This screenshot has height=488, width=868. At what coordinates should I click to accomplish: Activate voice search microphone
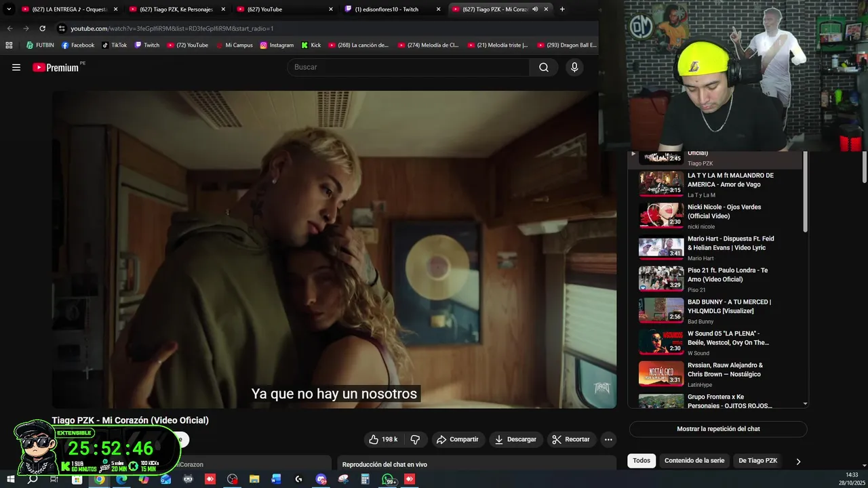(x=574, y=67)
